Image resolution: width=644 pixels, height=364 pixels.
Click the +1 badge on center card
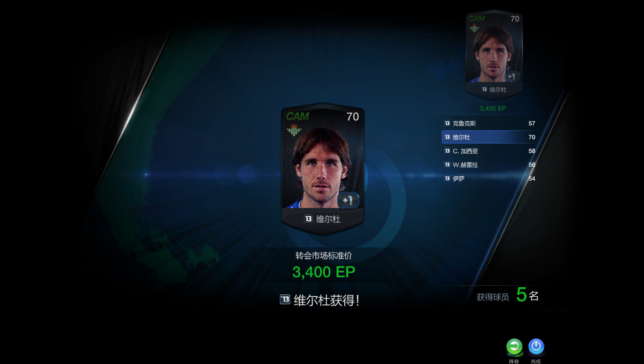(x=348, y=200)
